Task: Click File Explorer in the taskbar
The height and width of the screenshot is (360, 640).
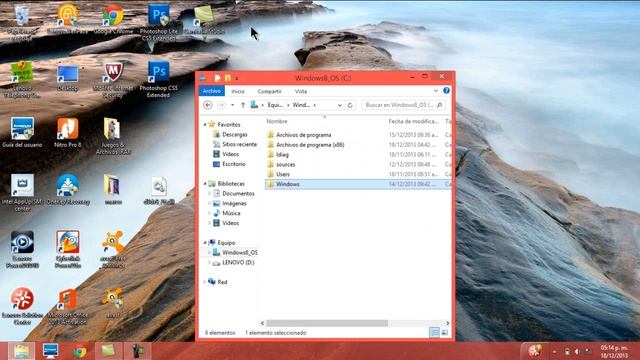Action: [x=21, y=351]
